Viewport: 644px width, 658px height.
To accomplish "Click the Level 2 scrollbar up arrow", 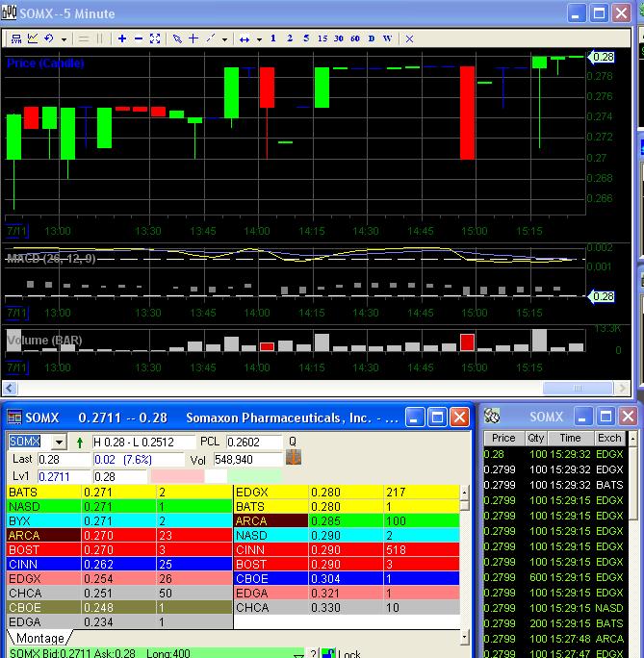I will coord(464,493).
